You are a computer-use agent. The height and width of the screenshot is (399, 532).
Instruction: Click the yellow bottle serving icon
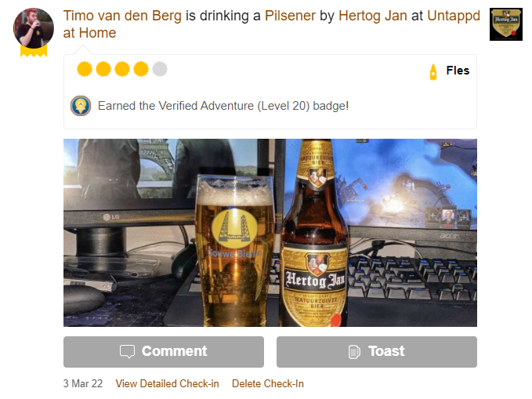tap(433, 71)
